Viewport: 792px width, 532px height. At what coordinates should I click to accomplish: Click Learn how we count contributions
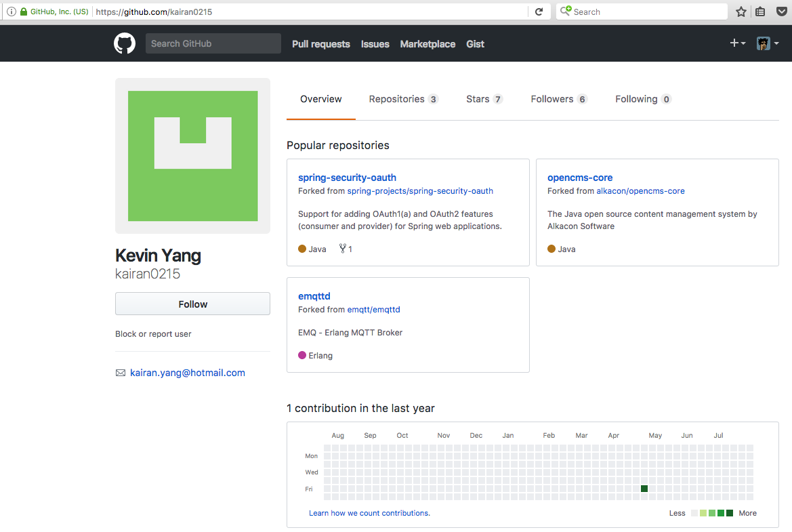point(369,513)
